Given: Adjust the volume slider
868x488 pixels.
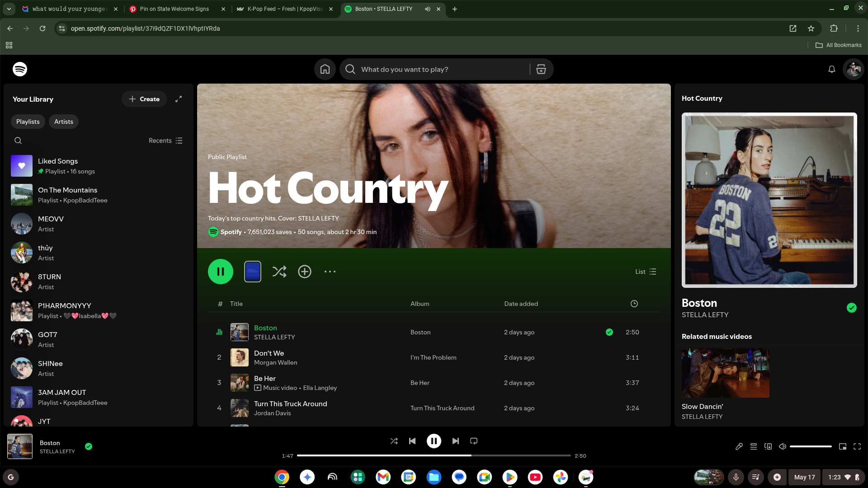Looking at the screenshot, I should pos(811,446).
